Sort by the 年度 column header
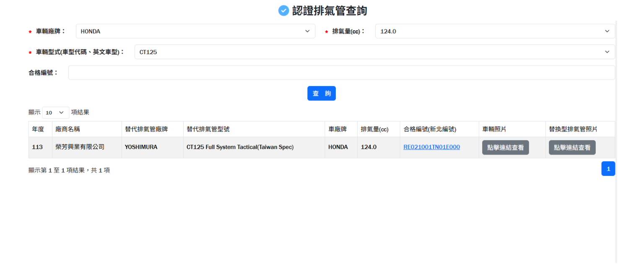The height and width of the screenshot is (265, 644). [x=38, y=129]
